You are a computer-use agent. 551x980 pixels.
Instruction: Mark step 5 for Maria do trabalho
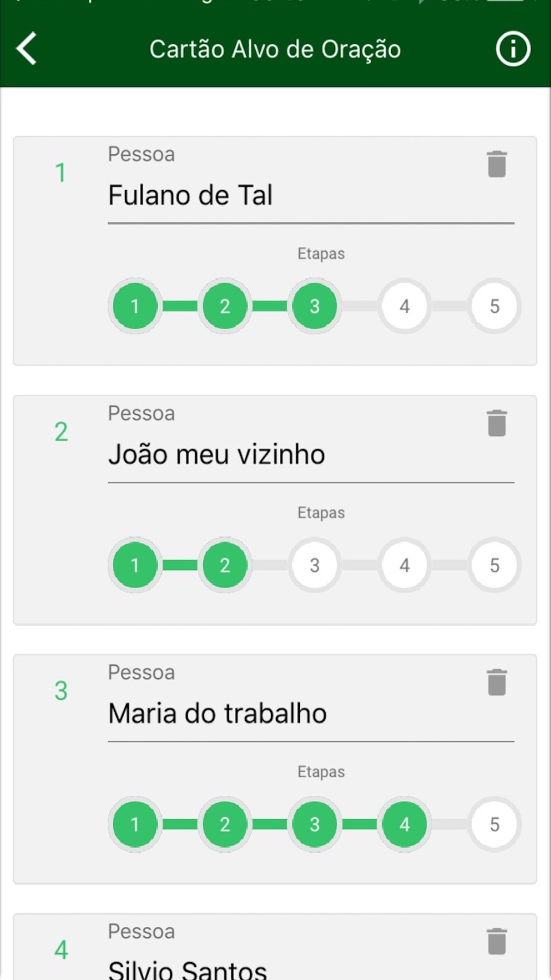tap(494, 824)
